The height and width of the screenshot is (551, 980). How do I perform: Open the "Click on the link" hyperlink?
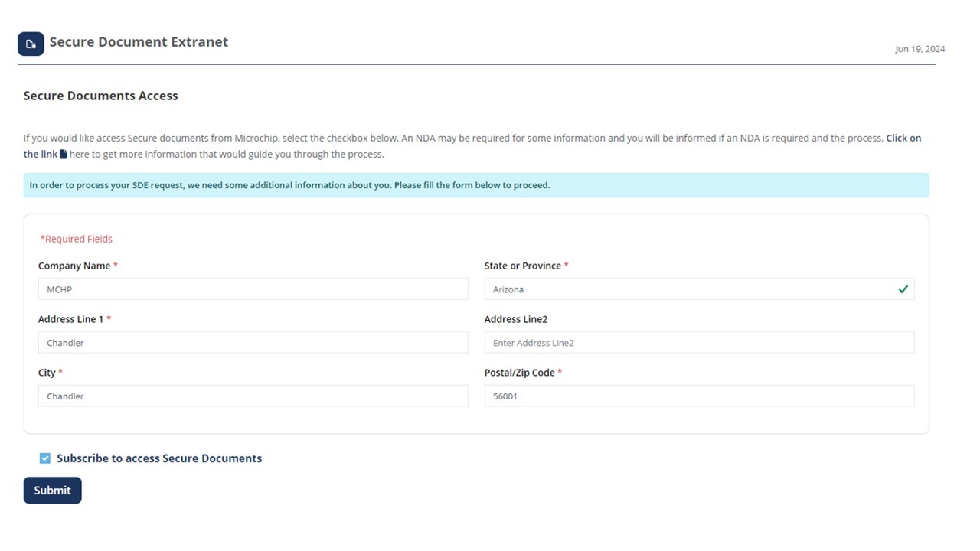pyautogui.click(x=904, y=138)
